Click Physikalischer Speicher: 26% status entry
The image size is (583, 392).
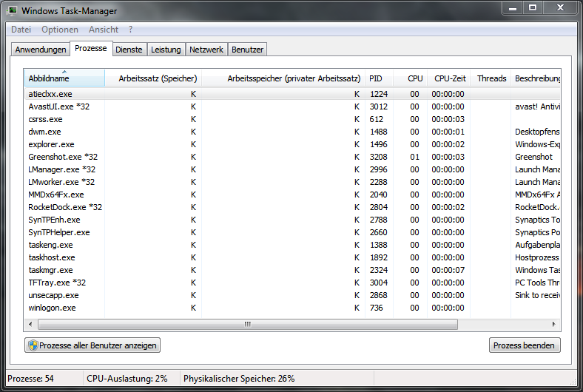239,379
